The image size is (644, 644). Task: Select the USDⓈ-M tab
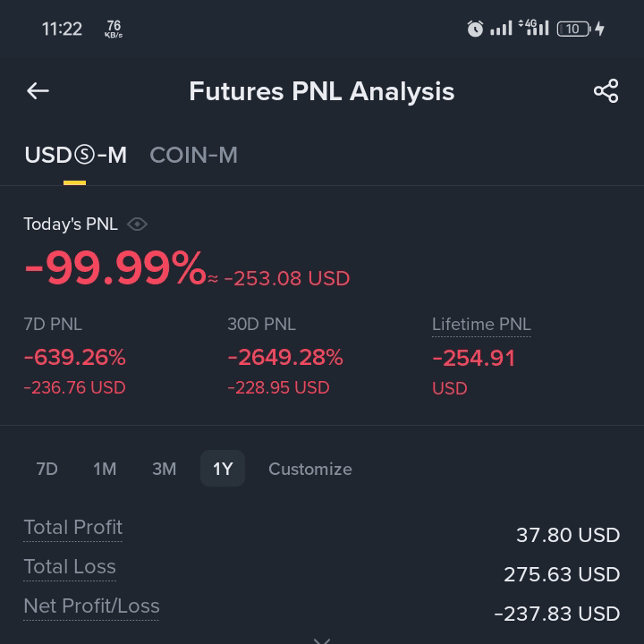point(75,156)
